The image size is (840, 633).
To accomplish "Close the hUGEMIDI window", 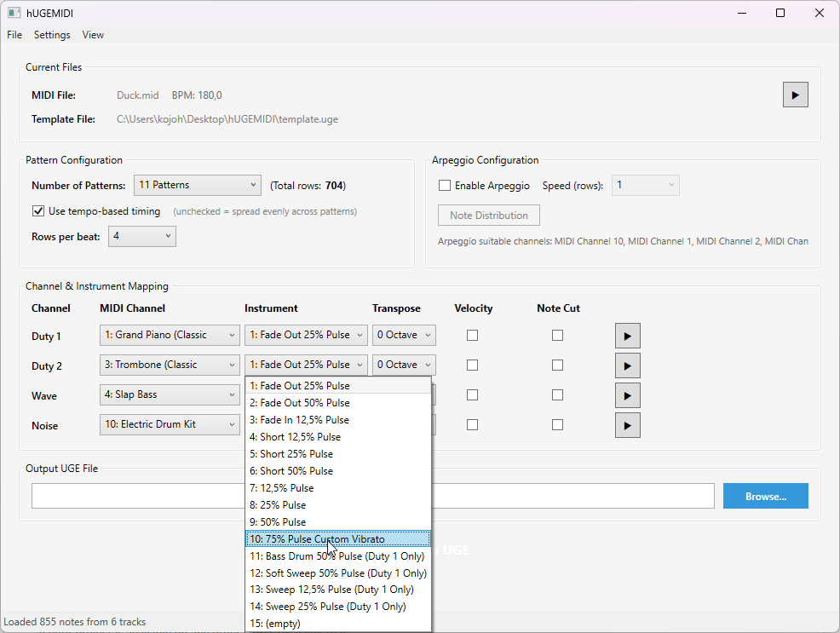I will (820, 13).
